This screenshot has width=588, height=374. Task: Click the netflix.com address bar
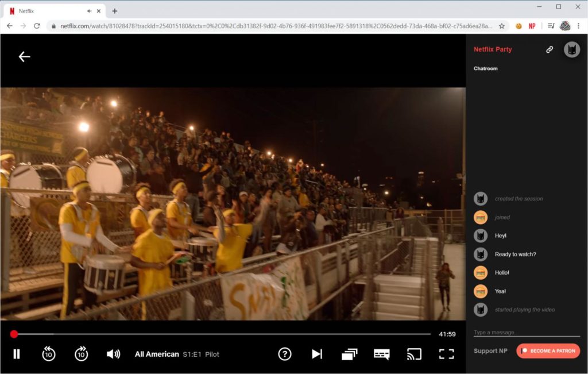276,26
